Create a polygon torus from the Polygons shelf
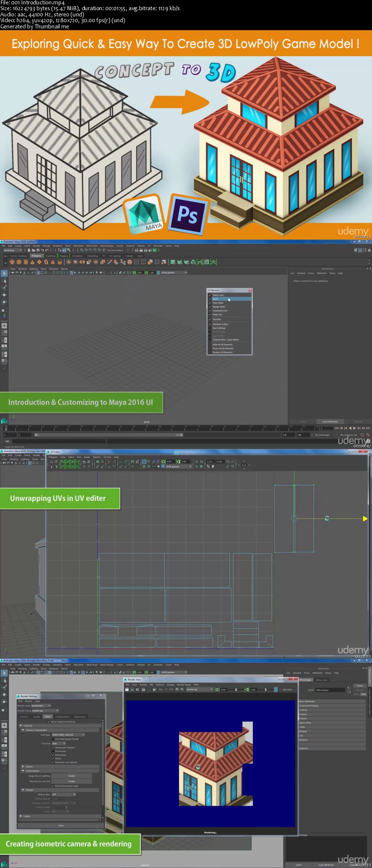The image size is (372, 868). pyautogui.click(x=46, y=262)
